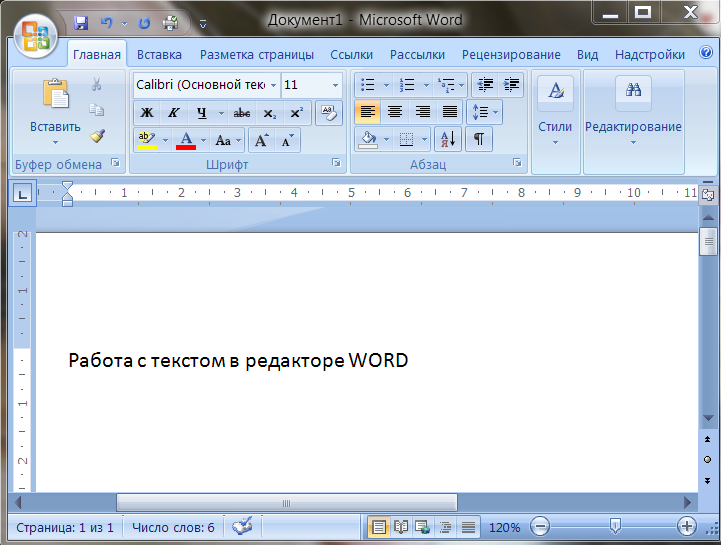Increase the paragraph indent
This screenshot has width=721, height=545.
pos(511,85)
